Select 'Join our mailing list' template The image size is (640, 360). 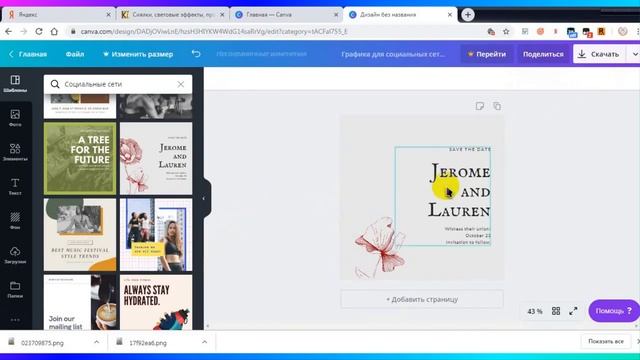(x=80, y=302)
